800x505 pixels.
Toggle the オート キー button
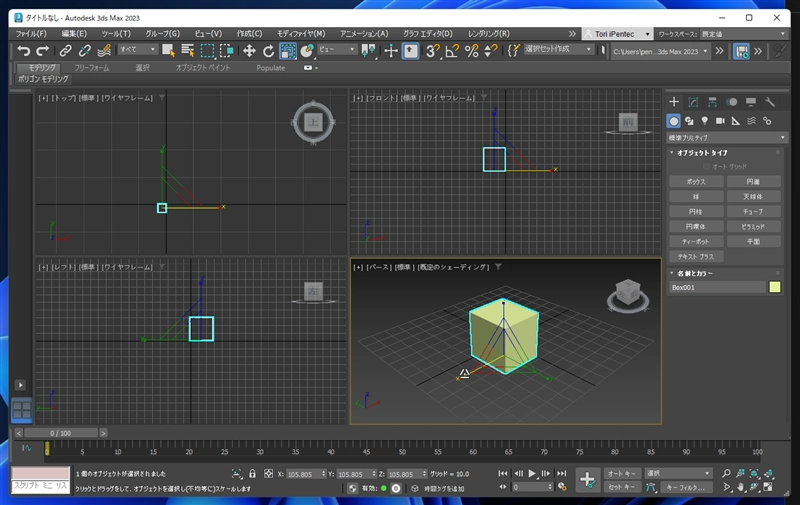[x=621, y=473]
